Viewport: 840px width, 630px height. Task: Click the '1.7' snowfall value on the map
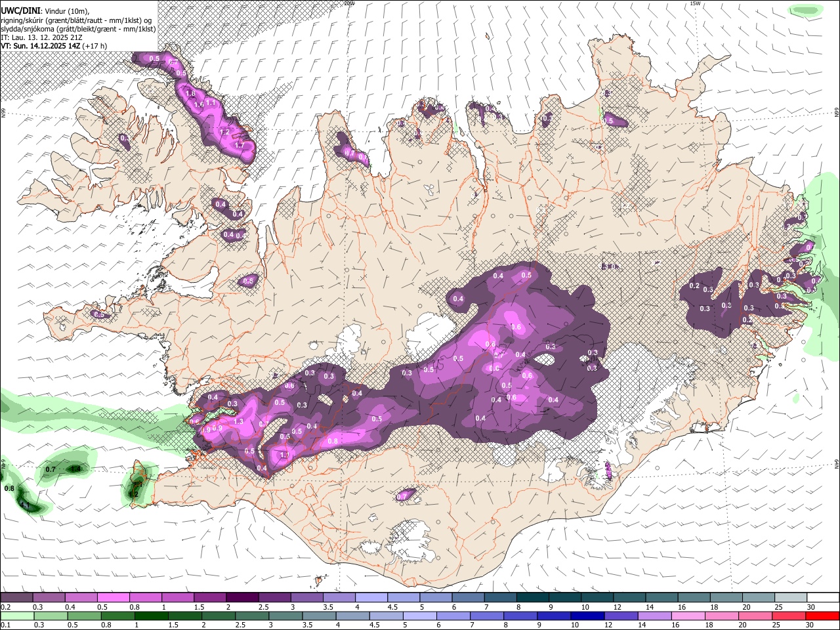(240, 145)
